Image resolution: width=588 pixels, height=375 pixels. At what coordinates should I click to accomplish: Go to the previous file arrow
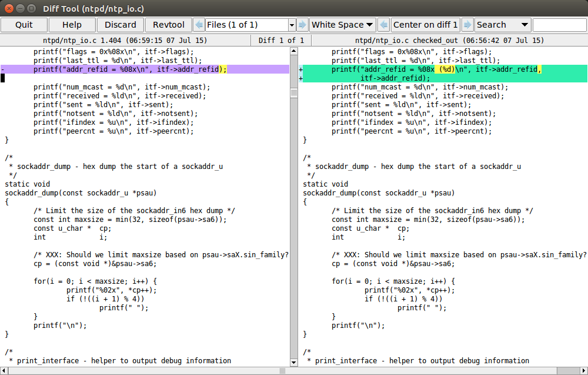[x=199, y=25]
